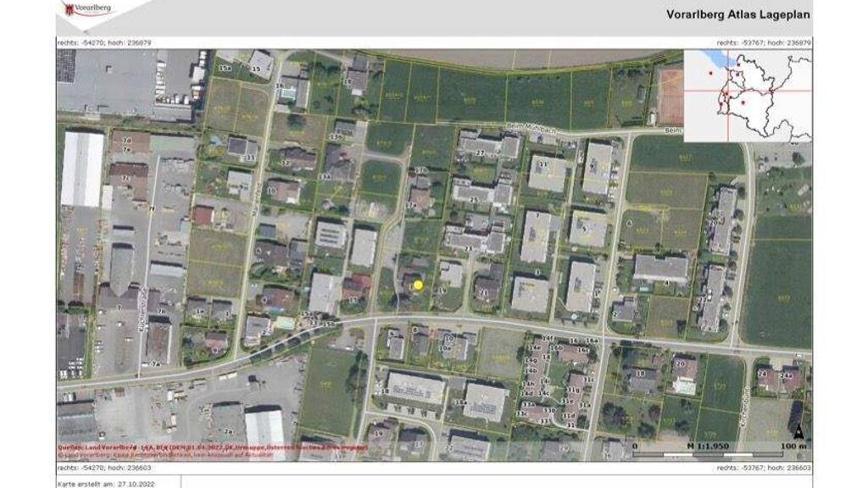The width and height of the screenshot is (868, 488).
Task: Click the top-left coordinate label
Action: coord(104,42)
